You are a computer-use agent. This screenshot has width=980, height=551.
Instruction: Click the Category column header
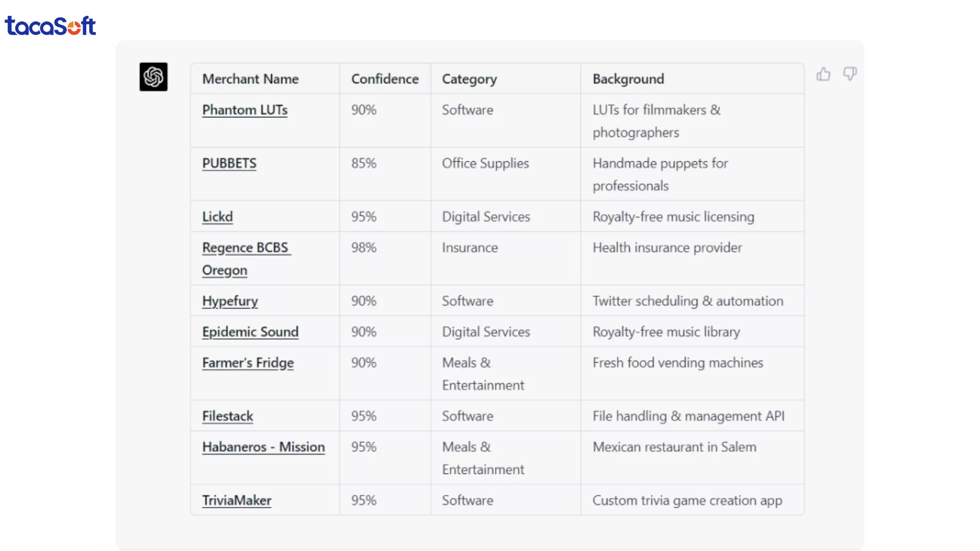469,79
